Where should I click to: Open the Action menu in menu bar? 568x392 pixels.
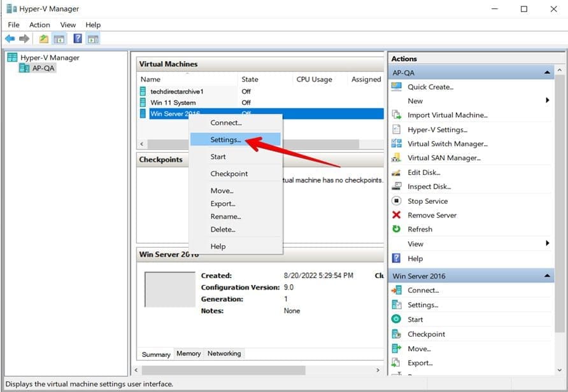(39, 25)
